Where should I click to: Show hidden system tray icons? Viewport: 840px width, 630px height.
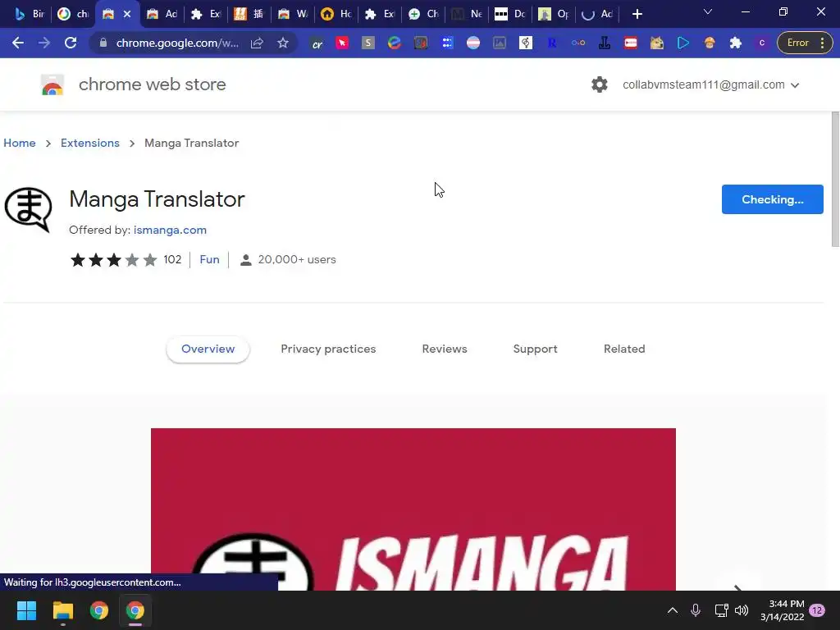673,610
